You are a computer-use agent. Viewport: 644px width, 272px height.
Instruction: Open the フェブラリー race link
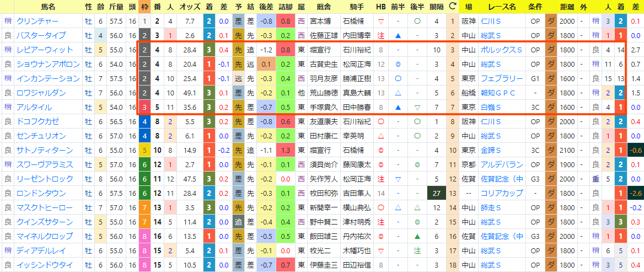coord(502,78)
